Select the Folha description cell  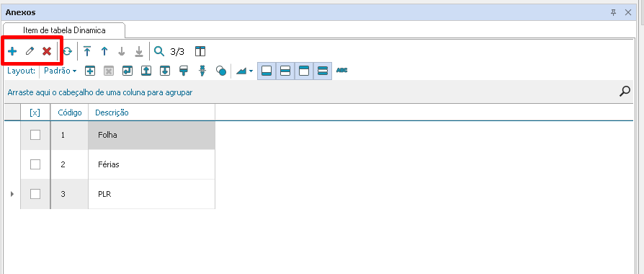click(151, 135)
